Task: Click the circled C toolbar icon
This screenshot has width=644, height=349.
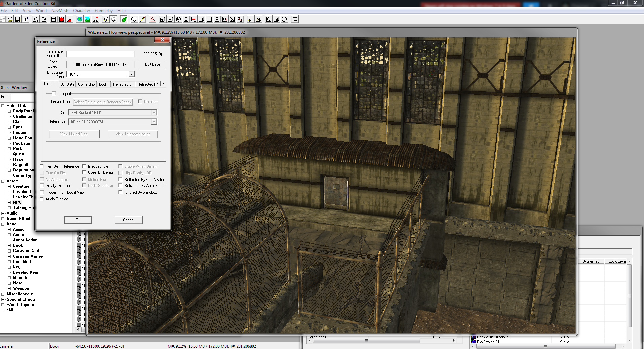Action: pyautogui.click(x=284, y=20)
